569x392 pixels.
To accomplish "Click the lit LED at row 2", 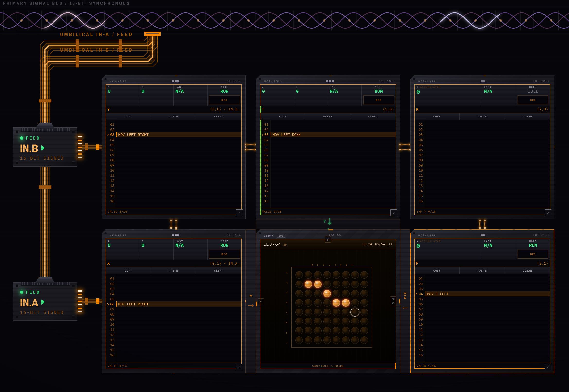I will (x=327, y=293).
